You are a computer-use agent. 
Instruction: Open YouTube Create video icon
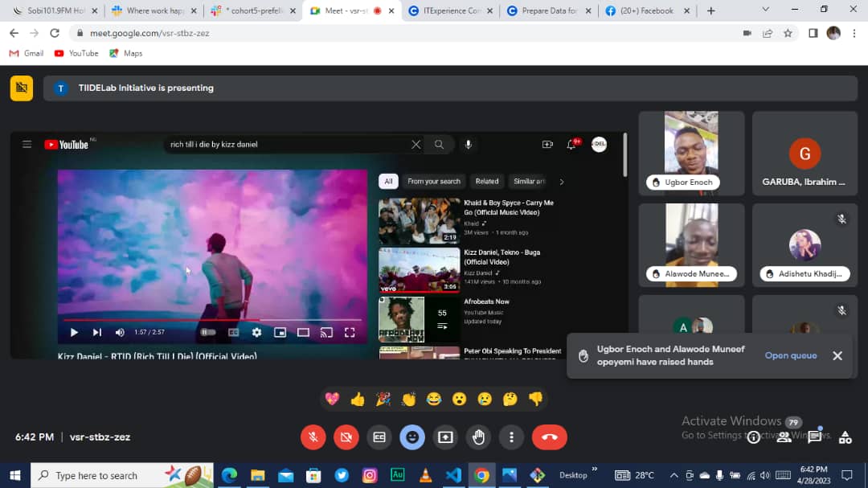[547, 145]
